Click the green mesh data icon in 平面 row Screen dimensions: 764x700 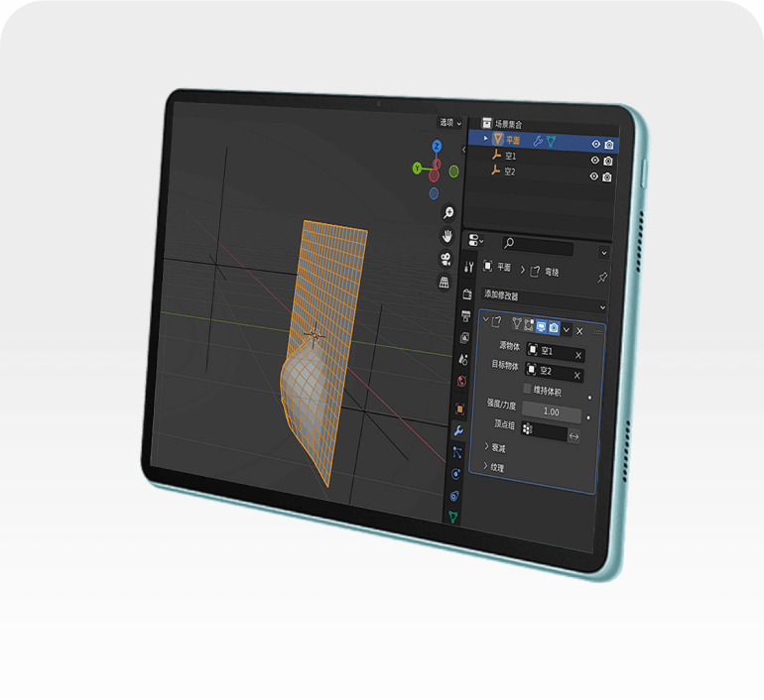click(551, 141)
